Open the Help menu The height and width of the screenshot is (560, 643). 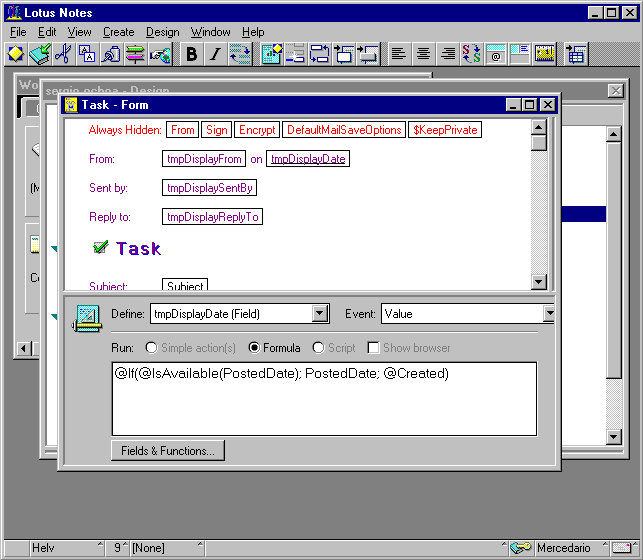pyautogui.click(x=253, y=32)
